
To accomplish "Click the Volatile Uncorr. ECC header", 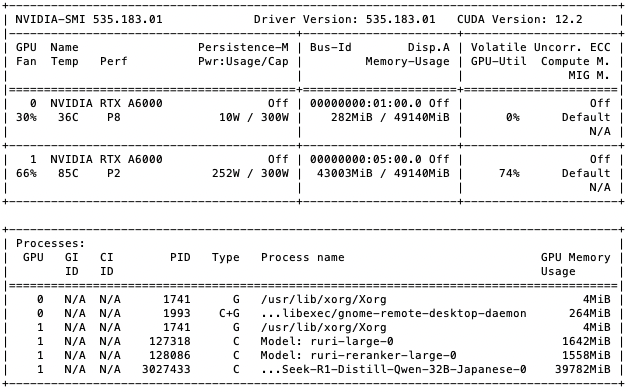I will point(540,47).
